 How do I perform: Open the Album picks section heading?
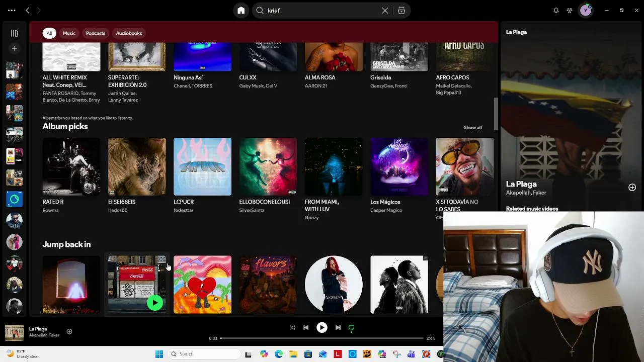pyautogui.click(x=65, y=127)
